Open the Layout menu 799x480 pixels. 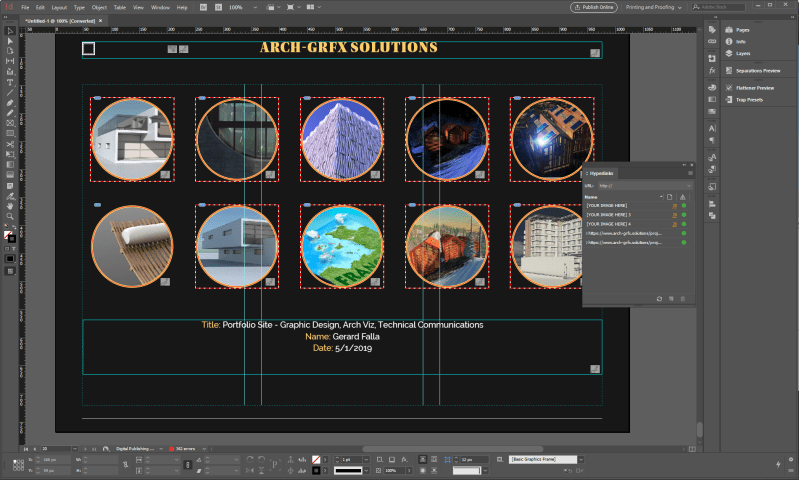pos(59,8)
